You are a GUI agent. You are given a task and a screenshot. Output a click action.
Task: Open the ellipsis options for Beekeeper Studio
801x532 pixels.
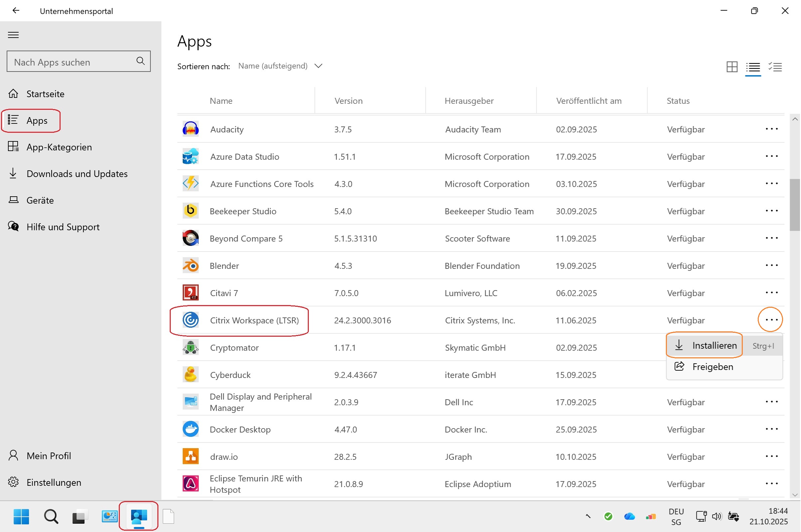tap(771, 211)
